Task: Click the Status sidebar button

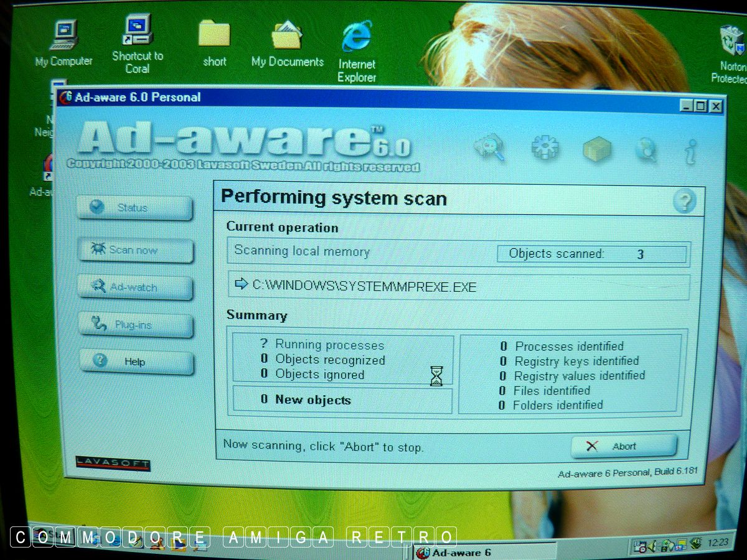Action: 134,208
